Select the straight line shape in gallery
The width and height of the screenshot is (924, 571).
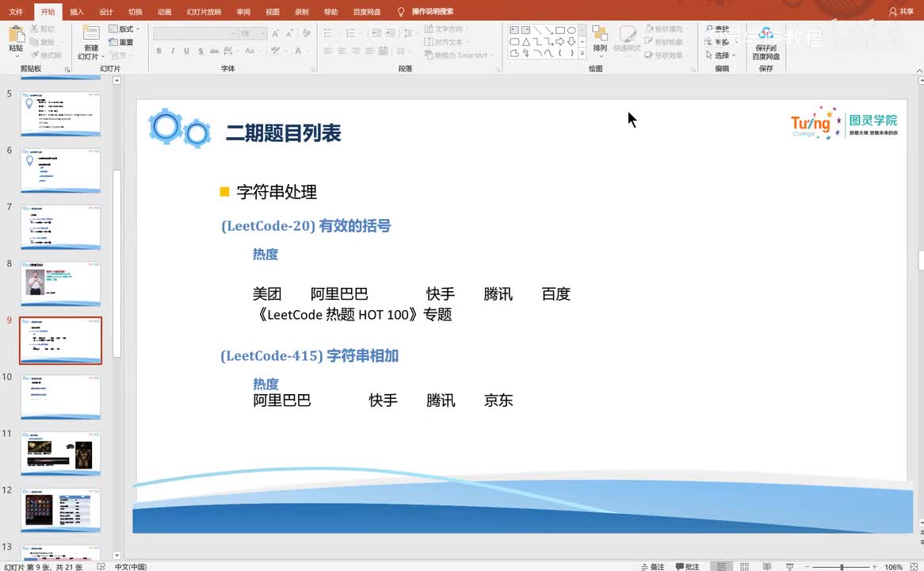(x=536, y=30)
